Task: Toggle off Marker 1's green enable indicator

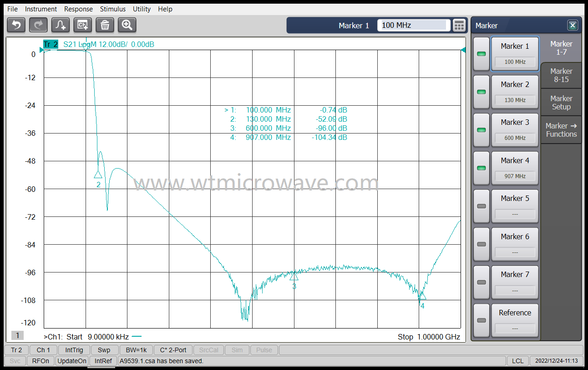Action: pos(481,54)
